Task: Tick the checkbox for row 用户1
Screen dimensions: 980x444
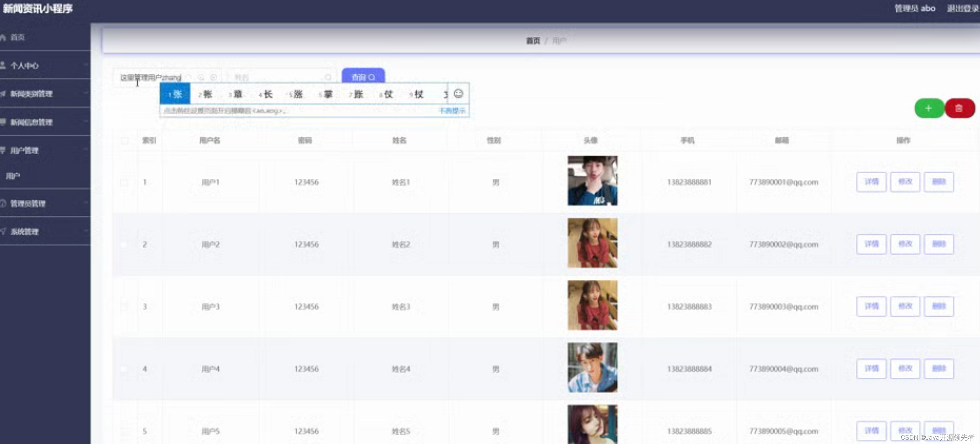Action: click(x=124, y=182)
